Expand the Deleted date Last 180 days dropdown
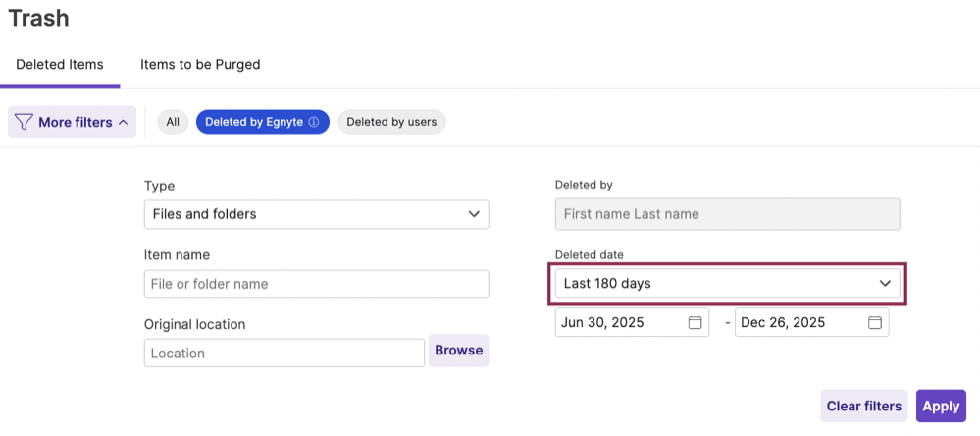Image resolution: width=980 pixels, height=436 pixels. coord(727,284)
